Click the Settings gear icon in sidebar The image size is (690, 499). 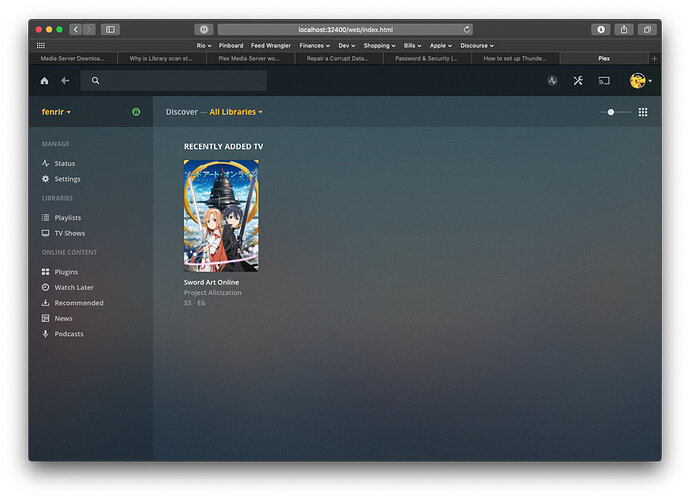[x=45, y=179]
